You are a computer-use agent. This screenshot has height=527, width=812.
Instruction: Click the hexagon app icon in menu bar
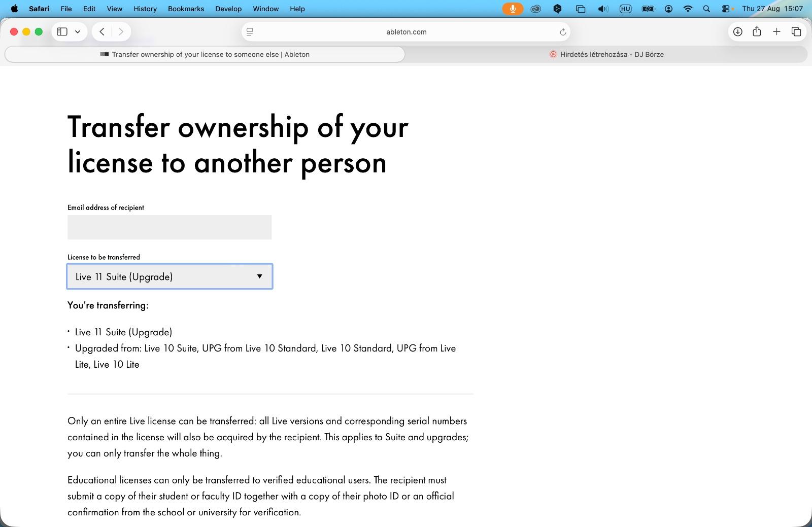coord(557,9)
